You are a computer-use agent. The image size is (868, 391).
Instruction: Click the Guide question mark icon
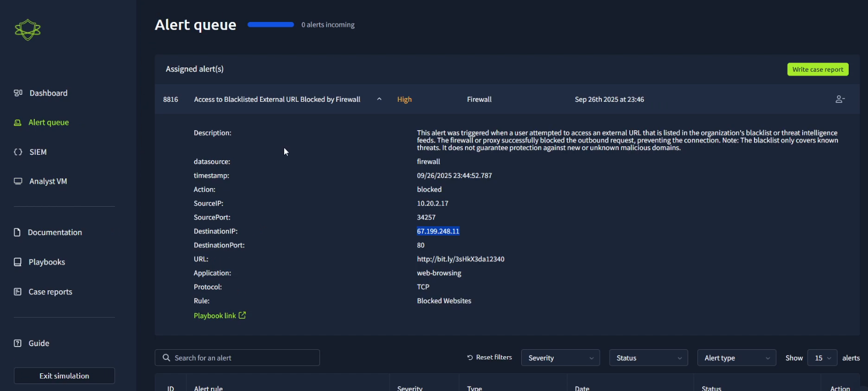tap(18, 343)
